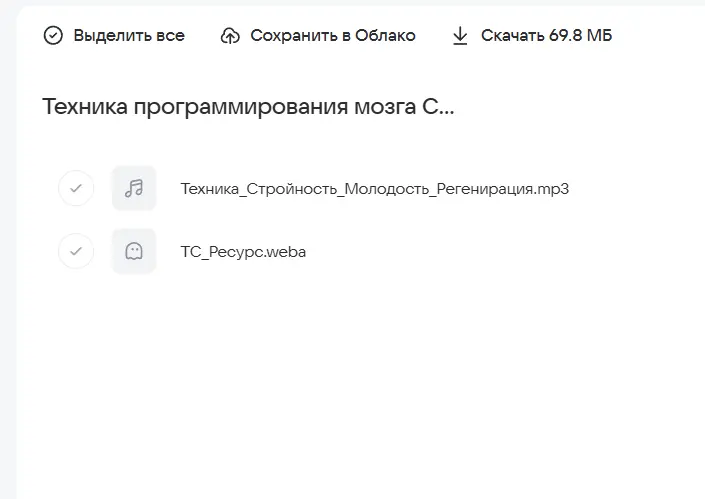The width and height of the screenshot is (705, 499).
Task: Click the ghost icon for ТС_Ресурс.weba
Action: pos(134,252)
